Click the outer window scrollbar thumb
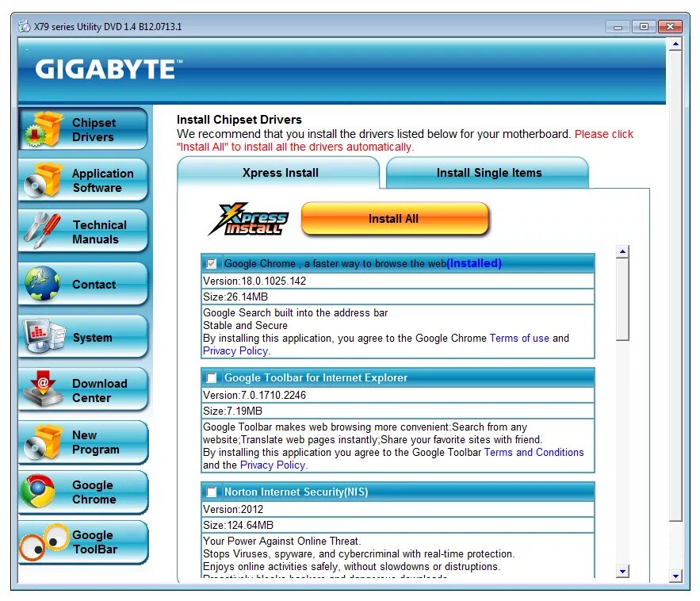 [675, 285]
